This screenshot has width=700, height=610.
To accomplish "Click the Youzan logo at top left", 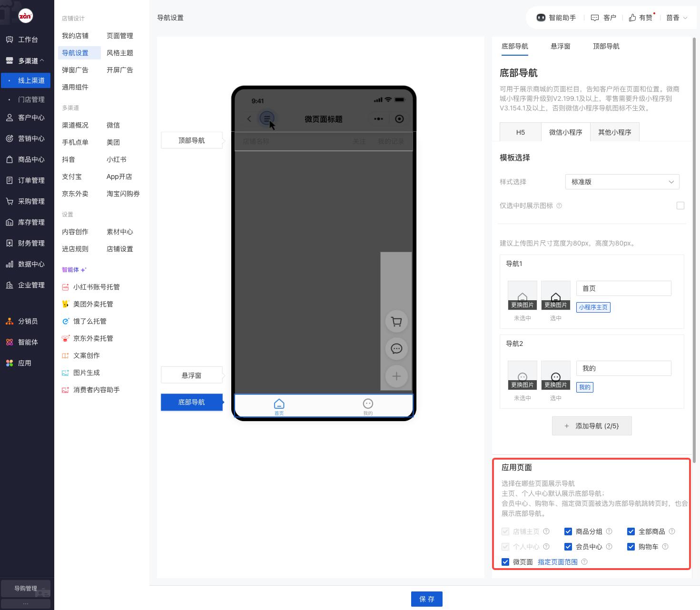I will coord(25,16).
